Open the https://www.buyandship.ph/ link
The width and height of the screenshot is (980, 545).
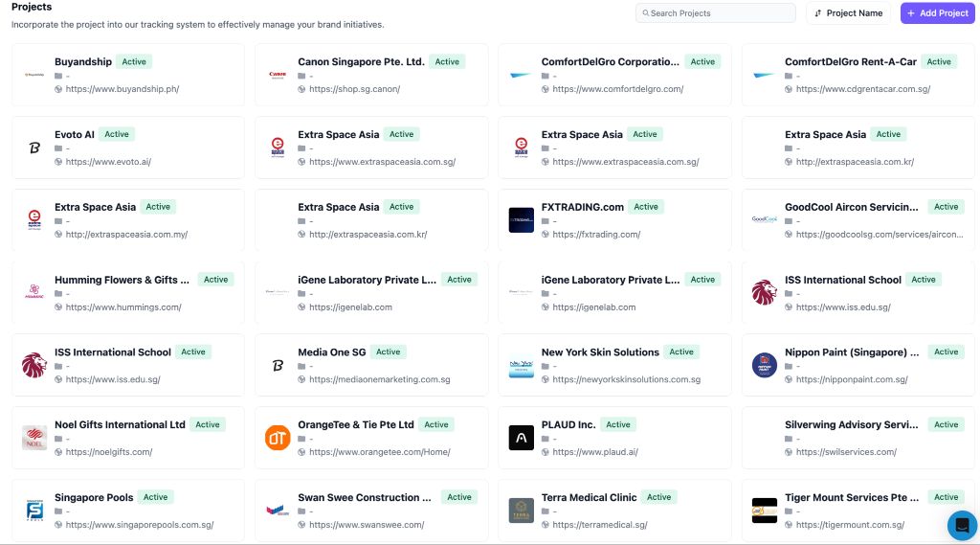[x=122, y=89]
